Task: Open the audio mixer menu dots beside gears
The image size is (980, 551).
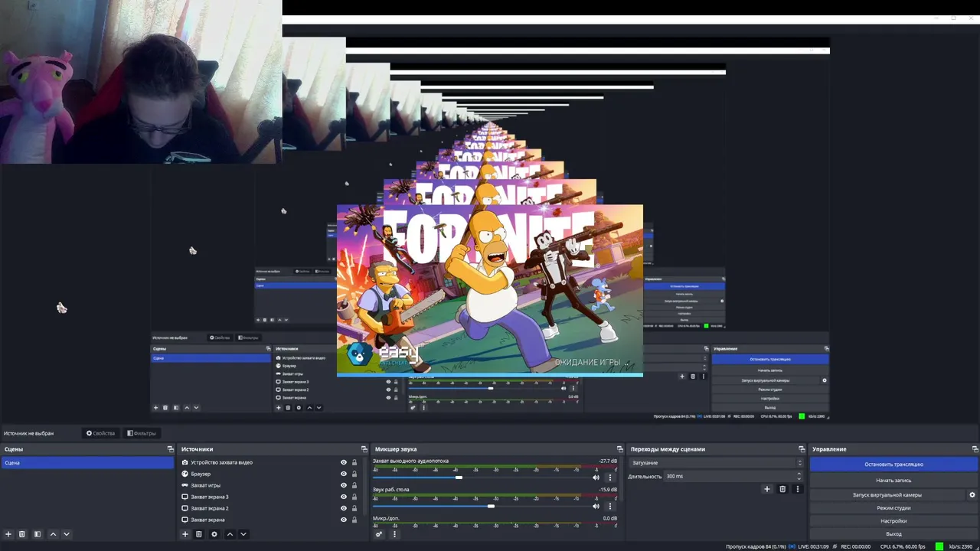Action: (x=395, y=534)
